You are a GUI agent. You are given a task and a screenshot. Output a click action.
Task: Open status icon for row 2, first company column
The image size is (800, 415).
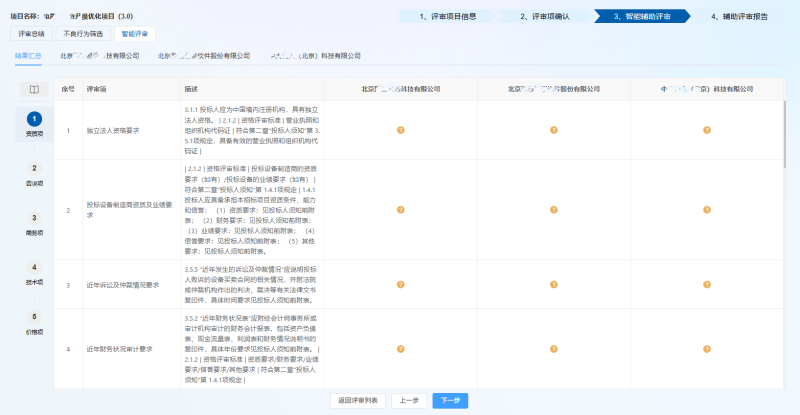click(x=401, y=210)
